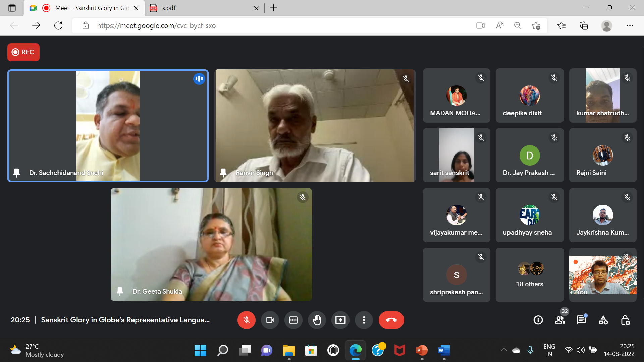644x362 pixels.
Task: Click the REC recording indicator button
Action: coord(23,52)
